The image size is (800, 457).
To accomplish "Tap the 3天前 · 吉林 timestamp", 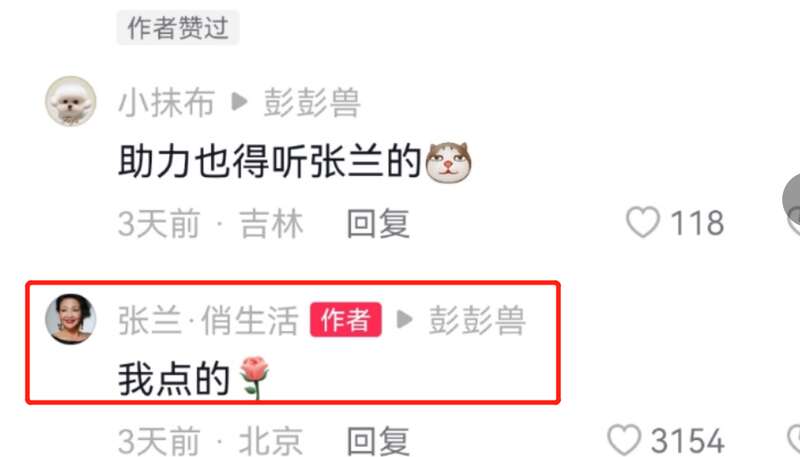I will pyautogui.click(x=211, y=223).
